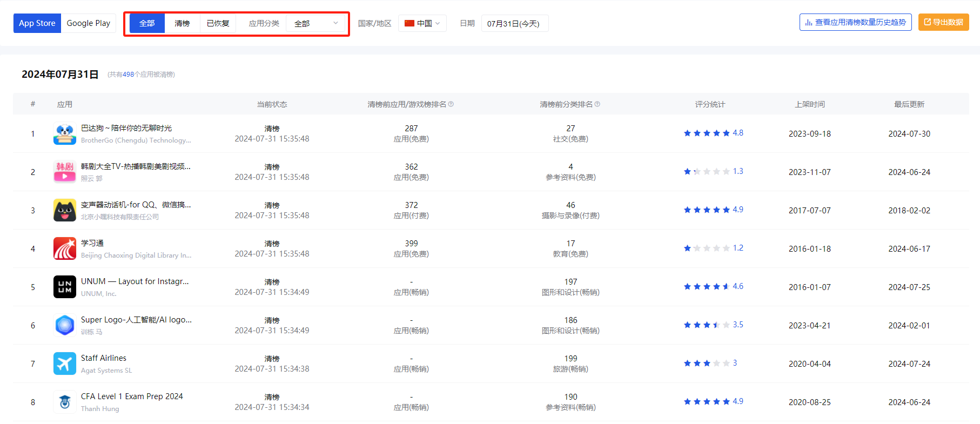Click help icon beside 清榜前分类排名 header

coord(597,104)
